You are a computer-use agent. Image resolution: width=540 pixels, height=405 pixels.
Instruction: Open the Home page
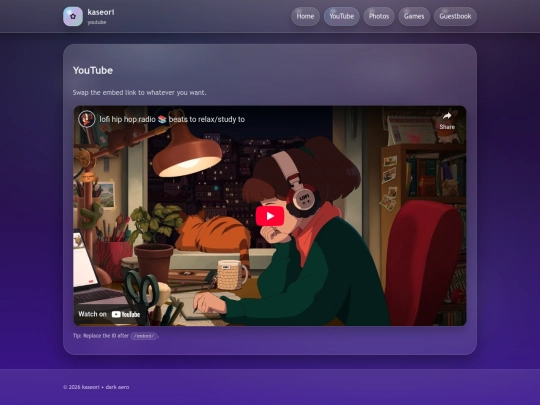point(305,16)
